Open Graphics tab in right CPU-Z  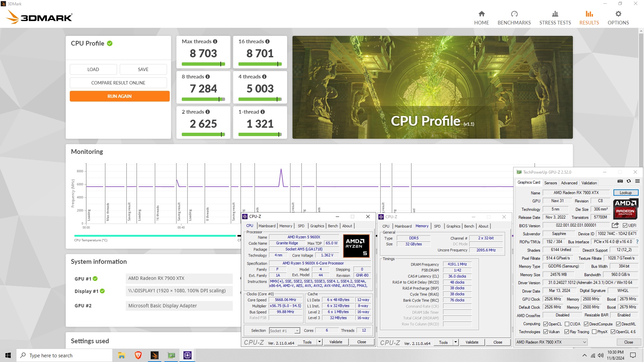point(453,226)
